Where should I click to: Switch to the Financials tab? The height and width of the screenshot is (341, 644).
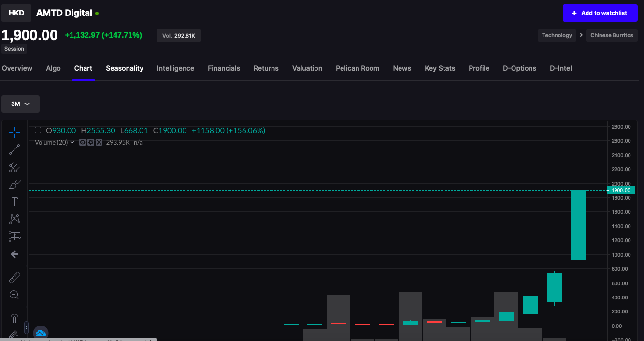(x=224, y=68)
